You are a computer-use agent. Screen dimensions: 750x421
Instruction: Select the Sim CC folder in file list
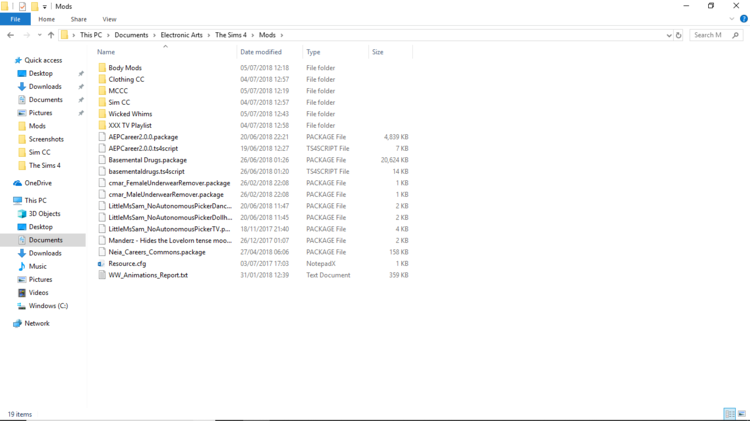point(119,102)
